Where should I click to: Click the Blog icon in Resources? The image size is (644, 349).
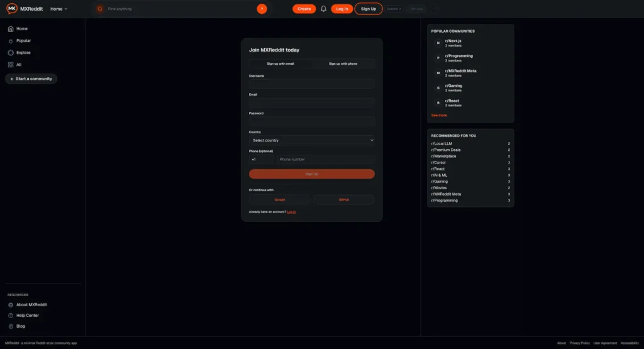[11, 326]
